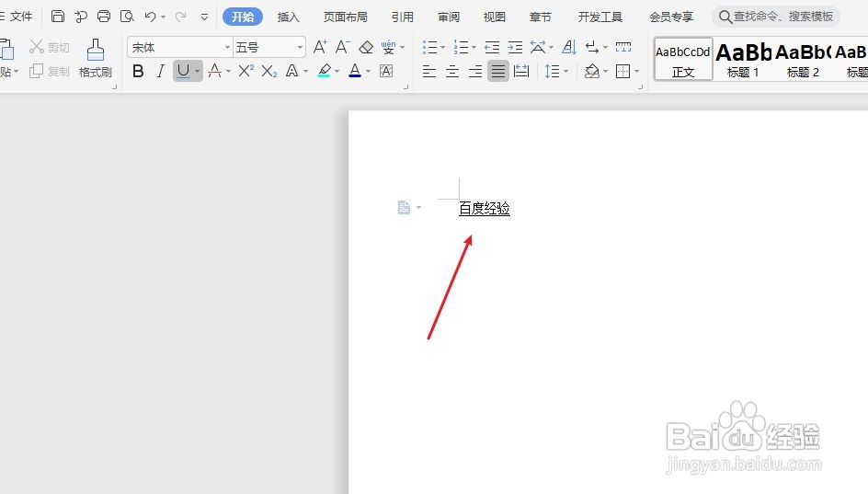The height and width of the screenshot is (494, 868).
Task: Open font color dropdown arrow
Action: (x=368, y=72)
